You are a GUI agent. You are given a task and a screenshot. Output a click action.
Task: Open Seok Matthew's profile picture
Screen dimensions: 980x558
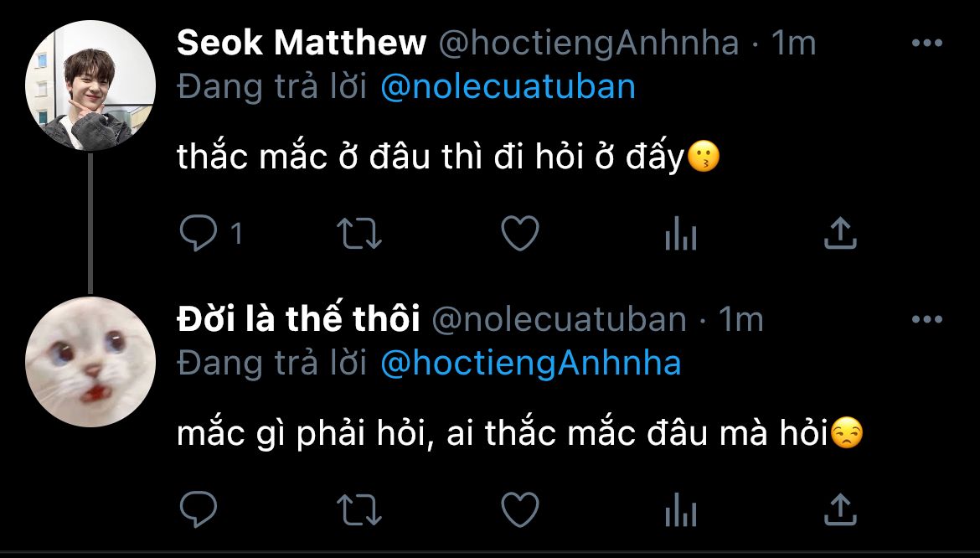pos(90,85)
